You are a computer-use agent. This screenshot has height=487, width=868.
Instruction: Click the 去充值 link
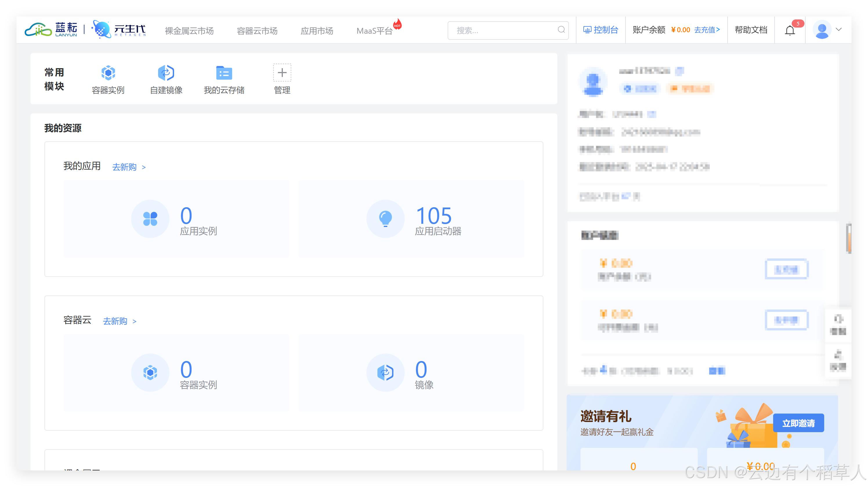click(707, 30)
